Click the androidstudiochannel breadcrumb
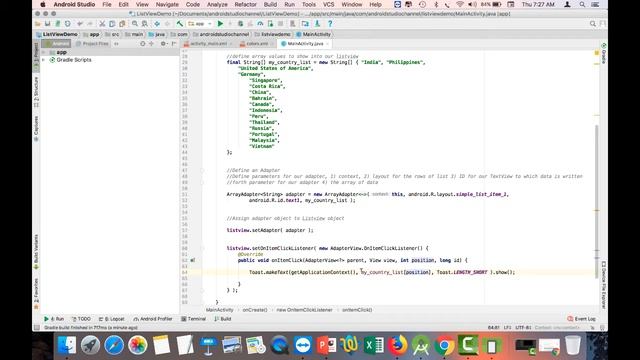This screenshot has width=640, height=360. click(221, 34)
